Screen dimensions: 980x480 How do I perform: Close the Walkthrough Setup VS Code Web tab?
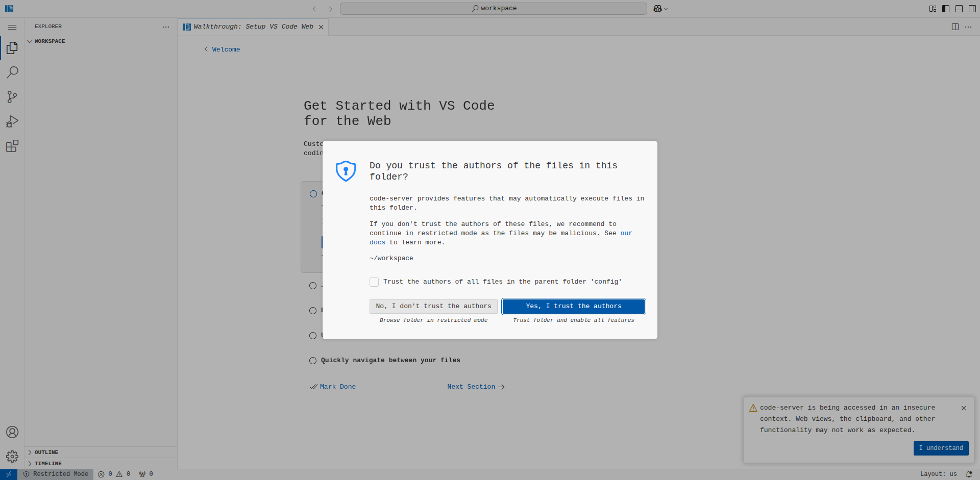pyautogui.click(x=321, y=27)
